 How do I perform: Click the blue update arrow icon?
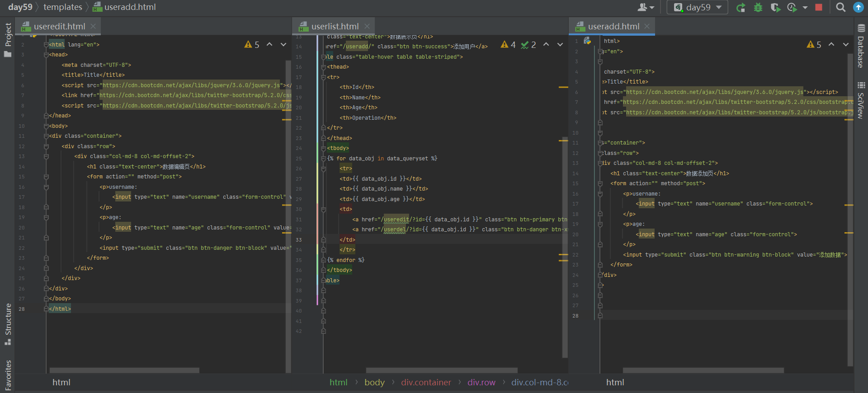pyautogui.click(x=858, y=7)
